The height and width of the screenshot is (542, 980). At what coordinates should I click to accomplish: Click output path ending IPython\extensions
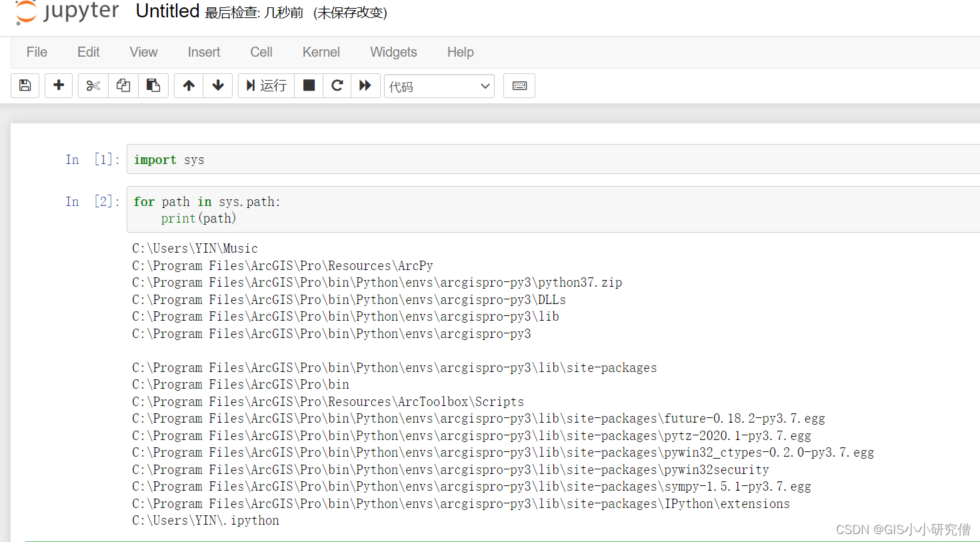pos(461,504)
